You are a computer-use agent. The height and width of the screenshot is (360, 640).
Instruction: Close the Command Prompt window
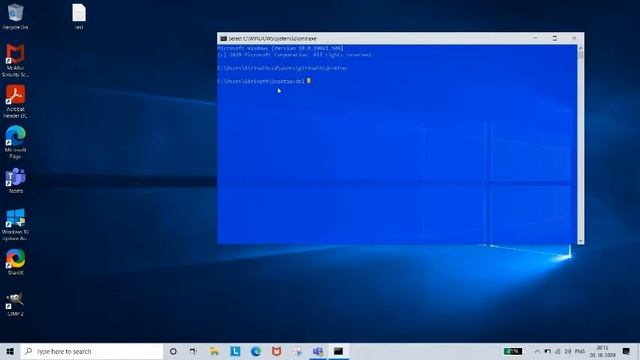[x=574, y=38]
